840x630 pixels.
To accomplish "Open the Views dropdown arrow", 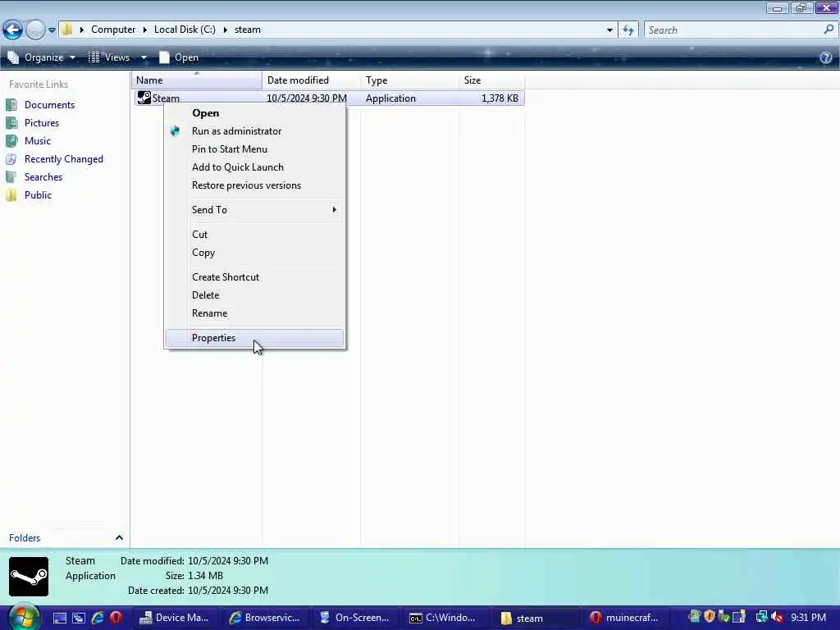I will pyautogui.click(x=144, y=57).
